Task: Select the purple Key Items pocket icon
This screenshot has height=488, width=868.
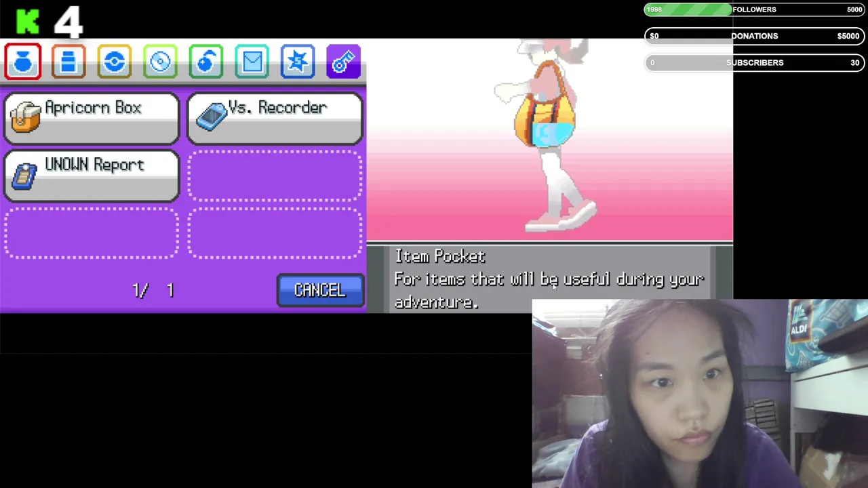Action: 343,62
